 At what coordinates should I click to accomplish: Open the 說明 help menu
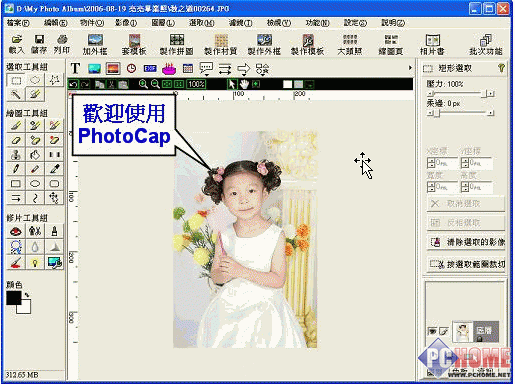click(x=393, y=23)
